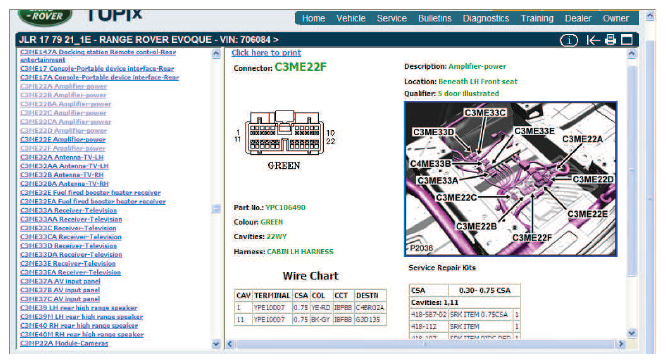Open C3ME37C AV input panel link
The width and height of the screenshot is (666, 363).
click(60, 299)
